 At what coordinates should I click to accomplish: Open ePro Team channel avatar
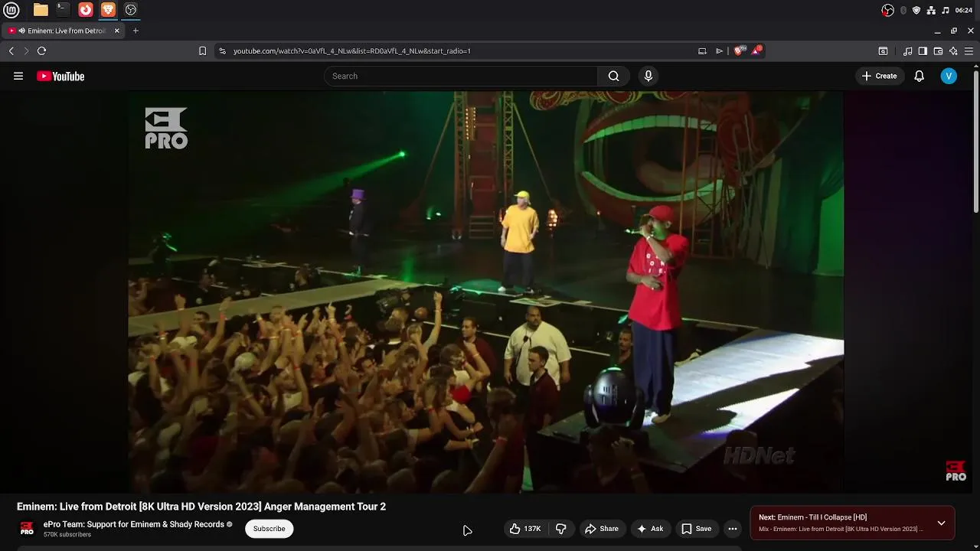coord(27,529)
